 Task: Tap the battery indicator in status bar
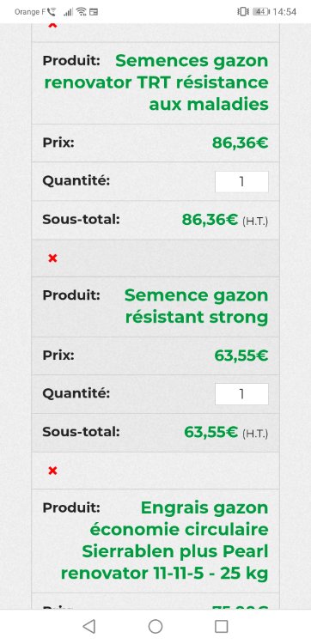(260, 12)
